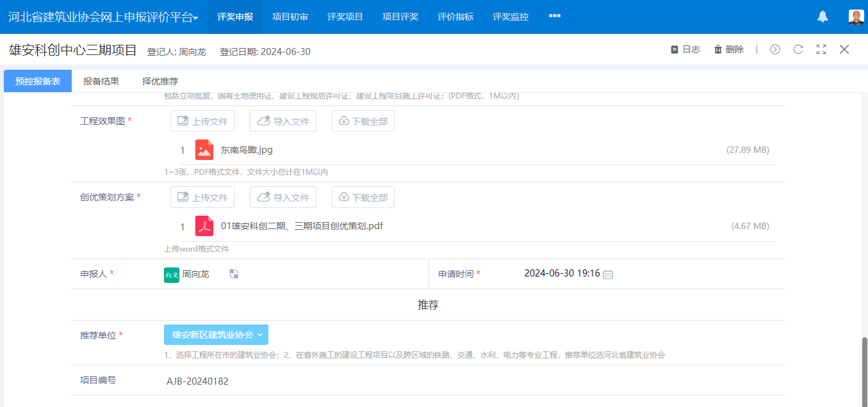Open the user avatar profile
The height and width of the screenshot is (407, 868).
(856, 17)
